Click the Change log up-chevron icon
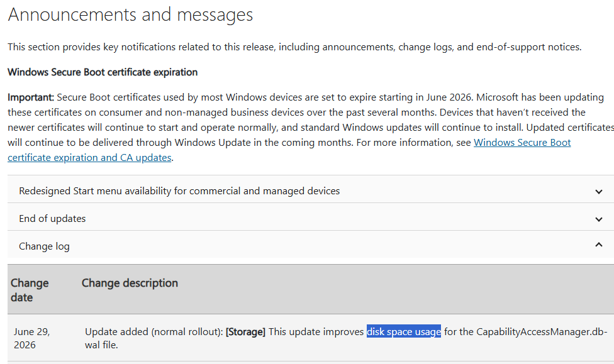Image resolution: width=614 pixels, height=364 pixels. coord(598,245)
